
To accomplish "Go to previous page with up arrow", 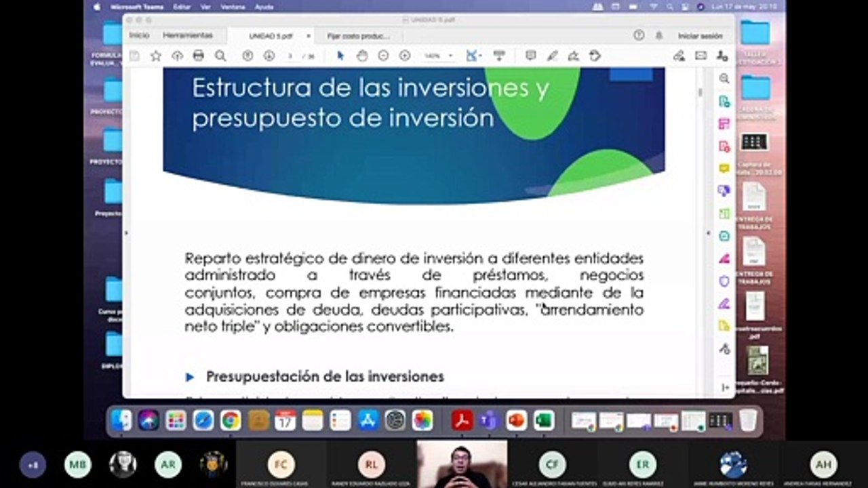I will (x=248, y=56).
